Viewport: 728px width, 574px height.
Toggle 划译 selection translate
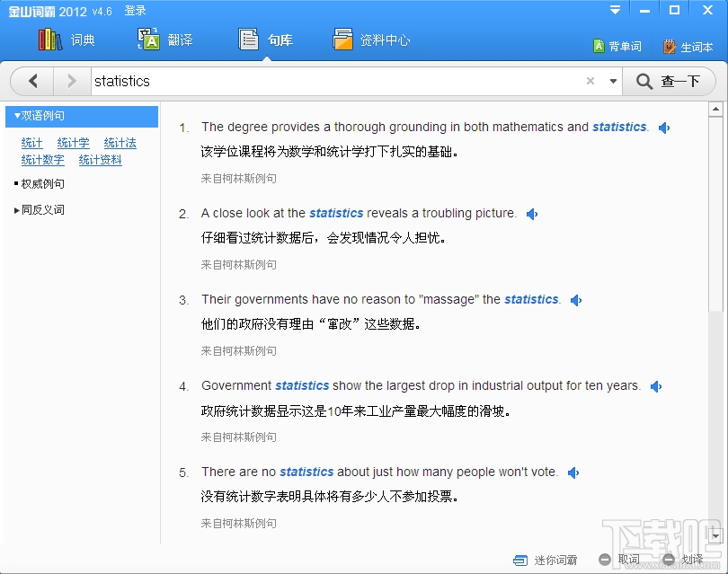point(683,560)
